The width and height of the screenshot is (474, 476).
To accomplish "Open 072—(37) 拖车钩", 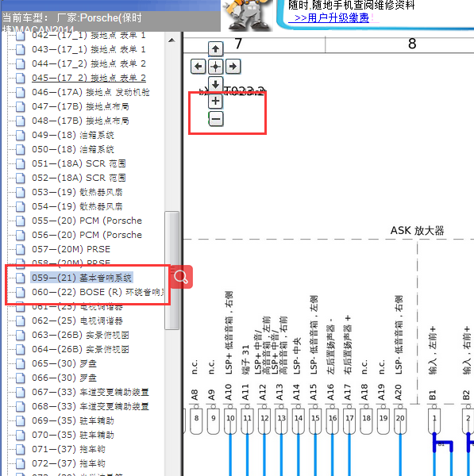I will click(68, 463).
